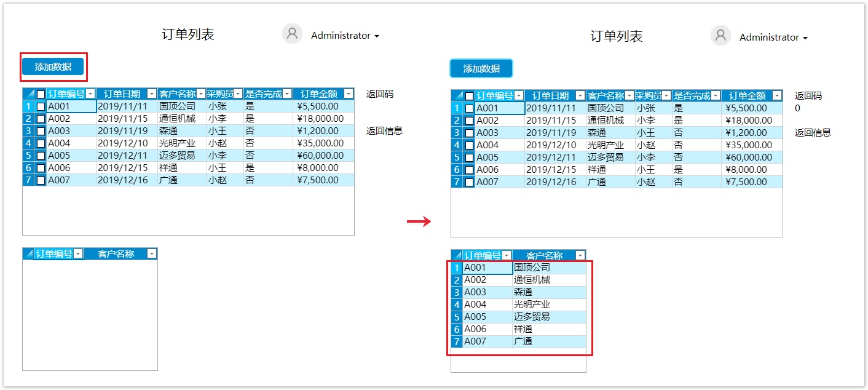The height and width of the screenshot is (390, 868).
Task: Click corner triangle of right populated lower table
Action: tap(457, 256)
